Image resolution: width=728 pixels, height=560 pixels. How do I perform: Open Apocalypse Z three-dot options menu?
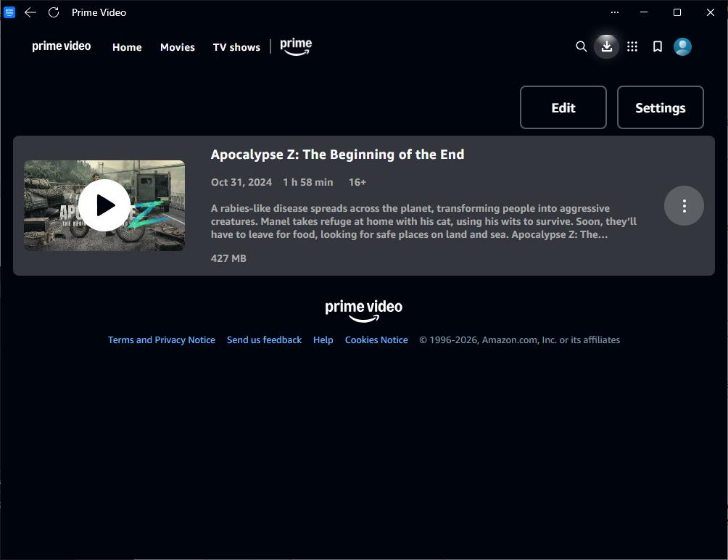coord(684,206)
